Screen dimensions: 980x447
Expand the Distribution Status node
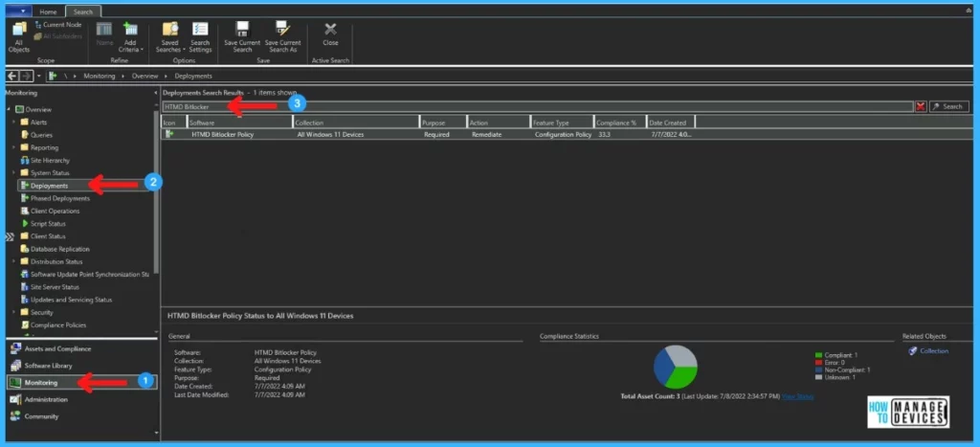click(13, 261)
